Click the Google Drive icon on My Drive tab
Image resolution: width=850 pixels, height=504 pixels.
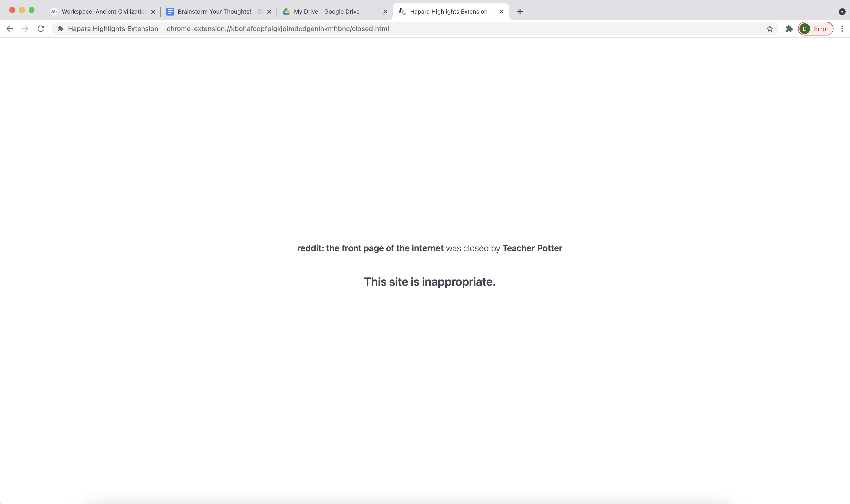click(286, 11)
